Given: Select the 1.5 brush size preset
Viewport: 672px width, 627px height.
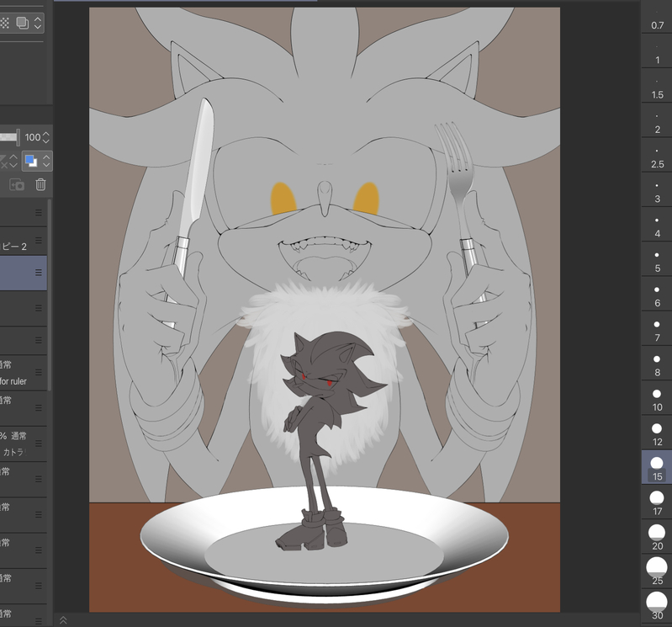Looking at the screenshot, I should pyautogui.click(x=657, y=86).
